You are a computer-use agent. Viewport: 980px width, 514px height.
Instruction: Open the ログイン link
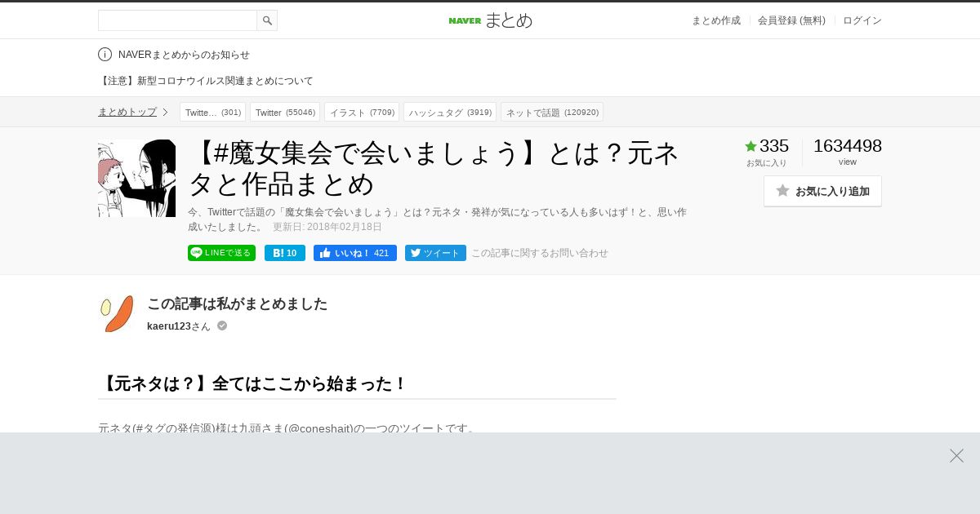pyautogui.click(x=862, y=20)
